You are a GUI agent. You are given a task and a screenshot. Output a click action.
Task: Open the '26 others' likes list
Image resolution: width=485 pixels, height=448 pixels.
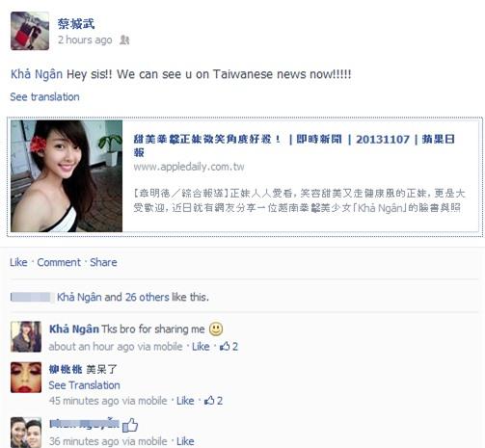147,297
